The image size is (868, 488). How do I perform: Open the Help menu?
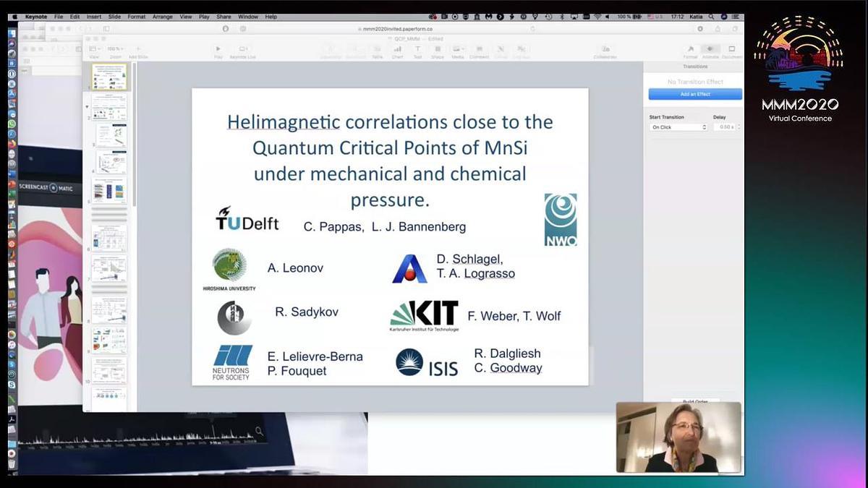point(271,16)
